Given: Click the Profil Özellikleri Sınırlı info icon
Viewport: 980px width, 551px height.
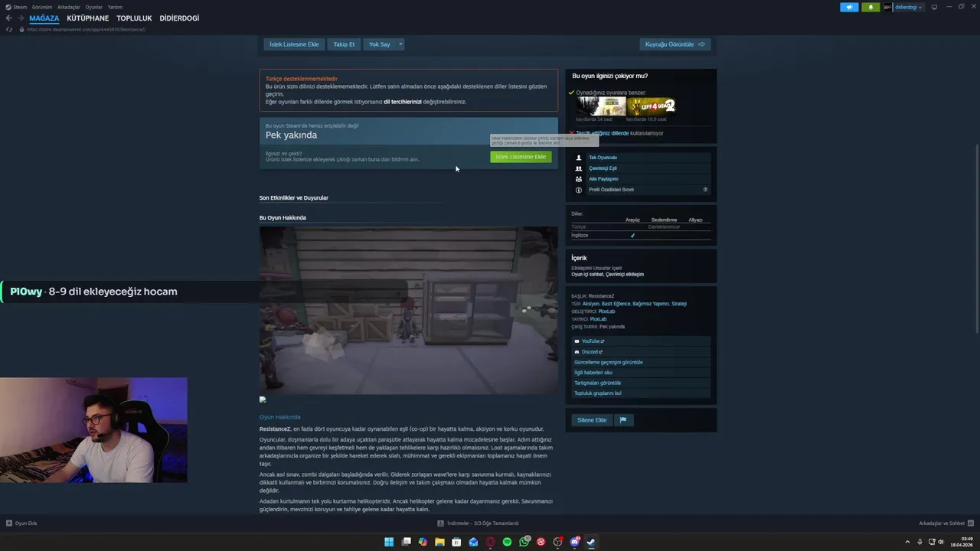Looking at the screenshot, I should [579, 190].
